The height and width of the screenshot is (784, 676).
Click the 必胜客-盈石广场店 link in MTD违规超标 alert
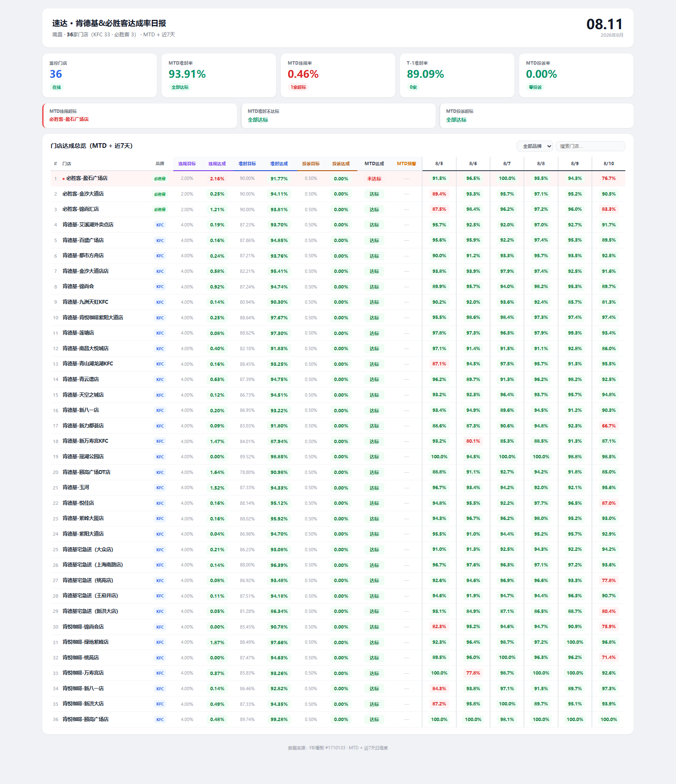[69, 120]
